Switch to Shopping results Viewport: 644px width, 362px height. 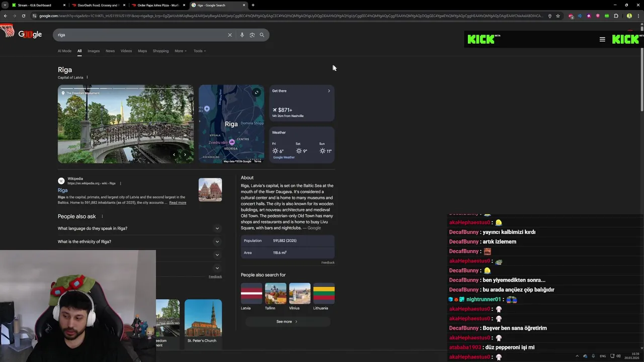tap(161, 51)
